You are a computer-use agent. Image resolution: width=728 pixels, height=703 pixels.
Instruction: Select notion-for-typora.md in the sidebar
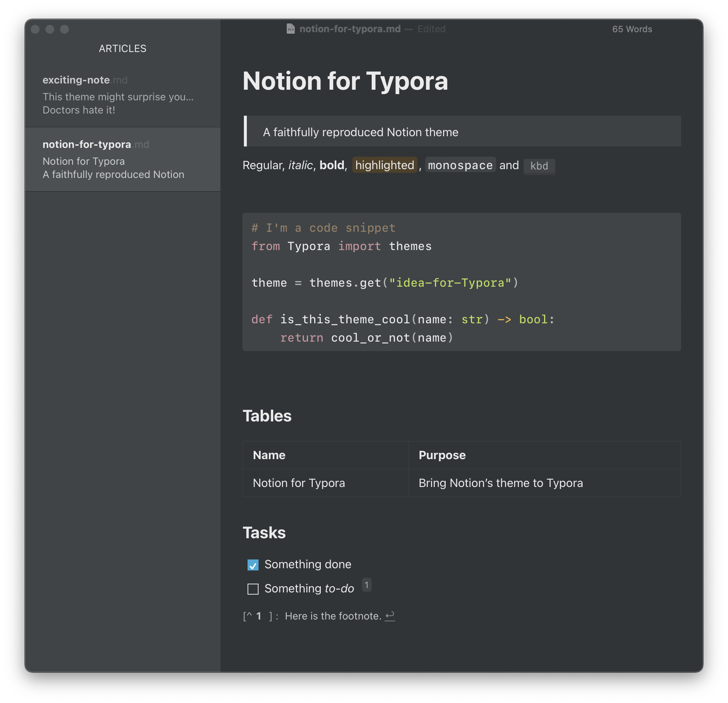pos(123,159)
